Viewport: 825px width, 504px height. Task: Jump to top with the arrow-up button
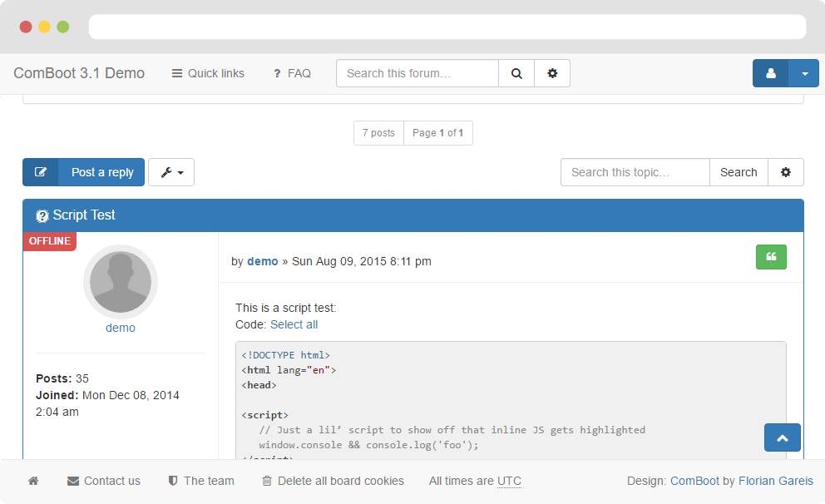click(783, 437)
